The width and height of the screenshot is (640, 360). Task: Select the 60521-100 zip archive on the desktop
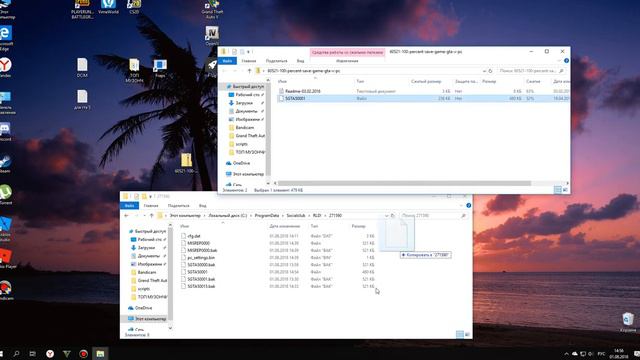(186, 163)
